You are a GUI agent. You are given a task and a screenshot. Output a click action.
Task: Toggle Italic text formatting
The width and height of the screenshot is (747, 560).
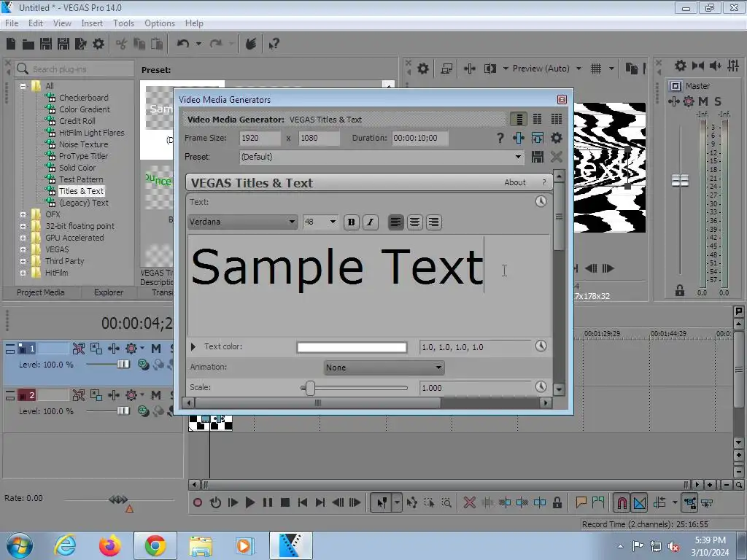(370, 222)
